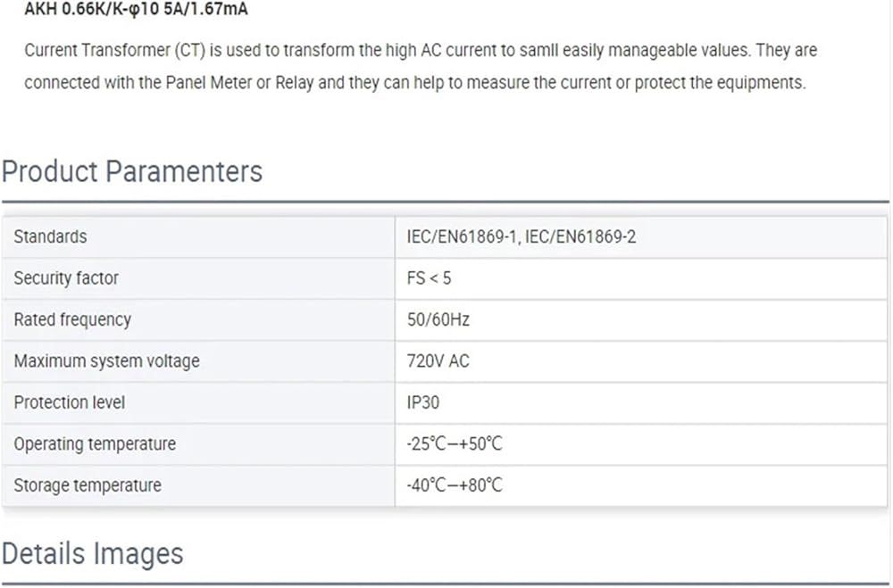Click the Standards row label
The height and width of the screenshot is (588, 893).
(50, 236)
